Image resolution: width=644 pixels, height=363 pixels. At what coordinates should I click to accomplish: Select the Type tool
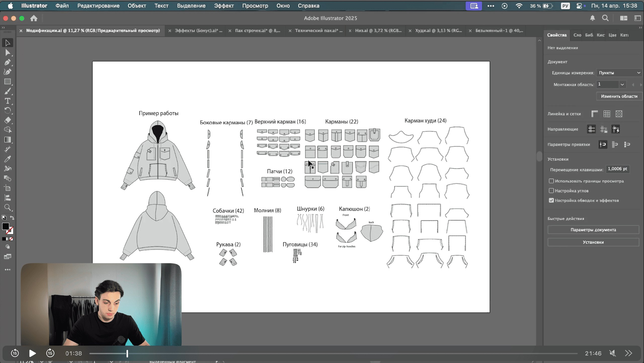click(7, 101)
